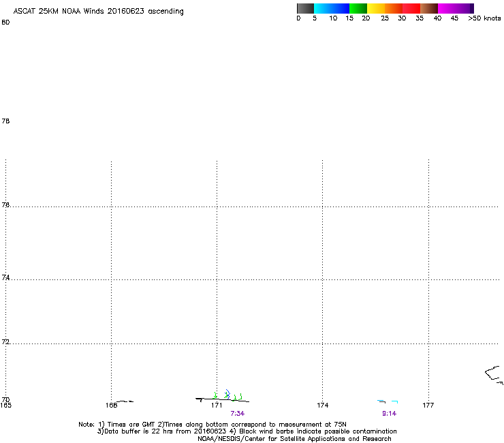Click the yellow 20–25 knots color segment

point(376,8)
